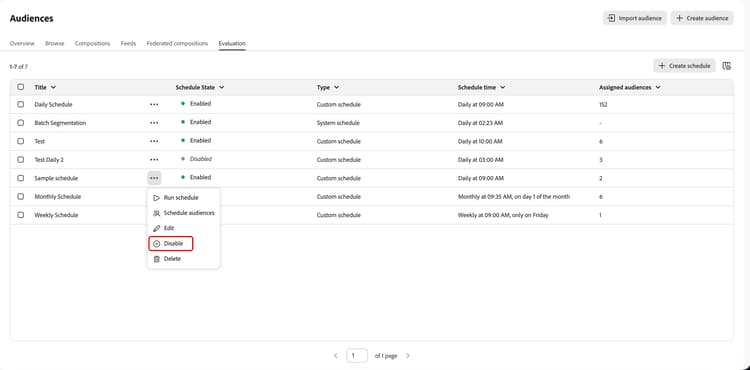Tick the Batch Segmentation checkbox
The width and height of the screenshot is (750, 370).
pos(21,123)
